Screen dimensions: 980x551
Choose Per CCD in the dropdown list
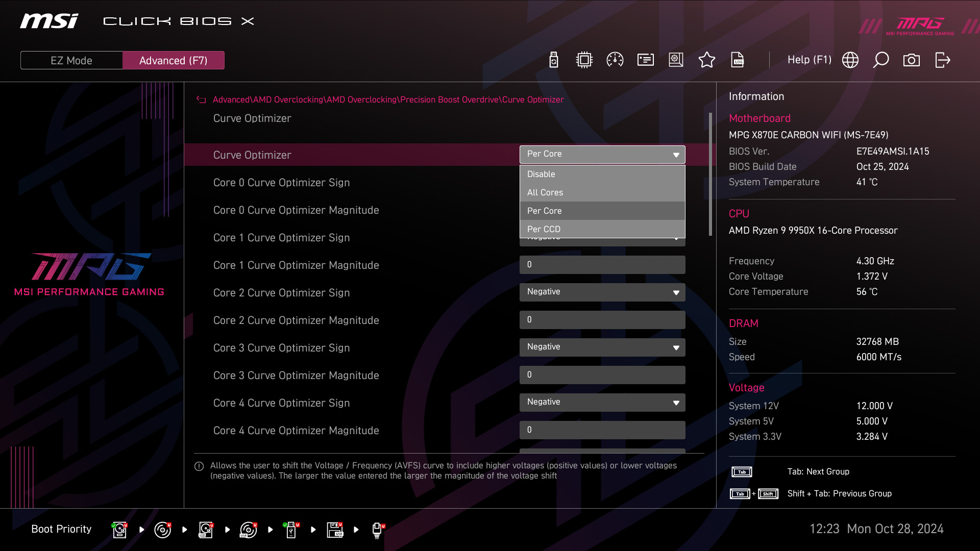[602, 229]
